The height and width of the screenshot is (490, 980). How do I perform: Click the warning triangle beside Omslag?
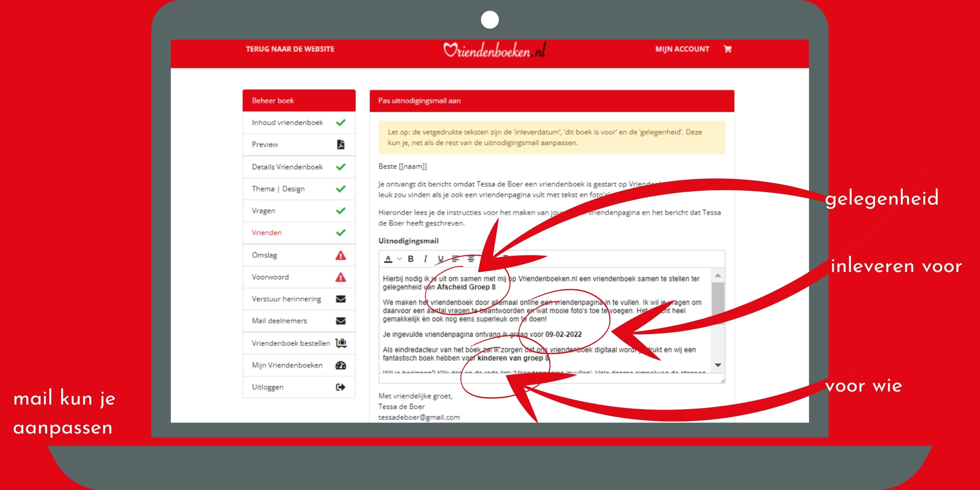pos(341,256)
